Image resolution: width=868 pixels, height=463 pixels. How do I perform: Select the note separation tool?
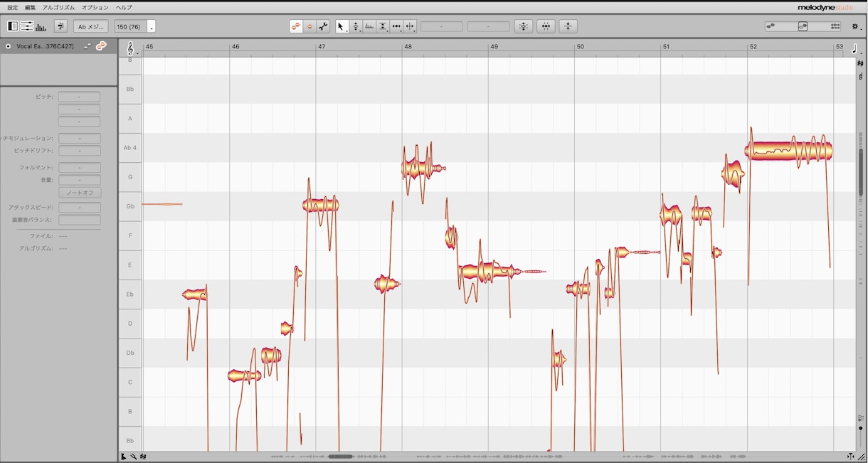[x=410, y=26]
